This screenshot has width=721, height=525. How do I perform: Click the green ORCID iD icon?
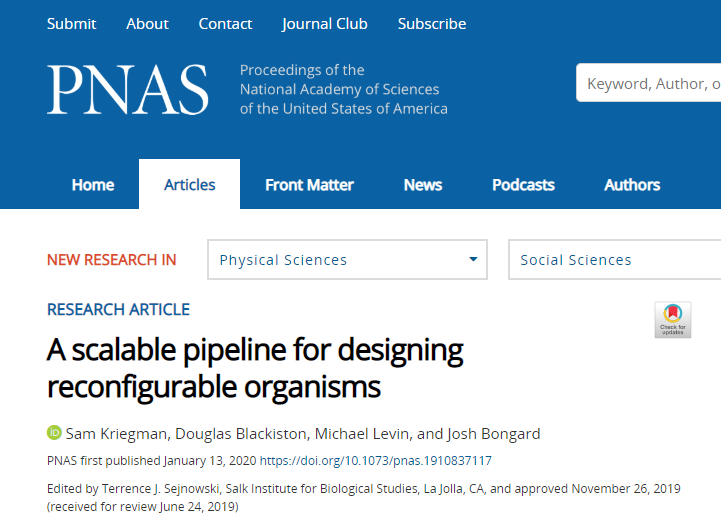tap(54, 433)
